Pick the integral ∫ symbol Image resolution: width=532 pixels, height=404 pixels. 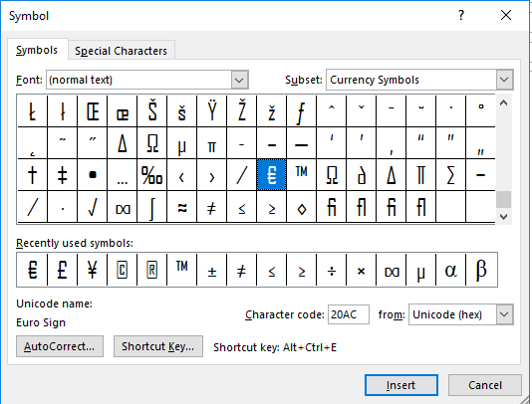pyautogui.click(x=152, y=207)
